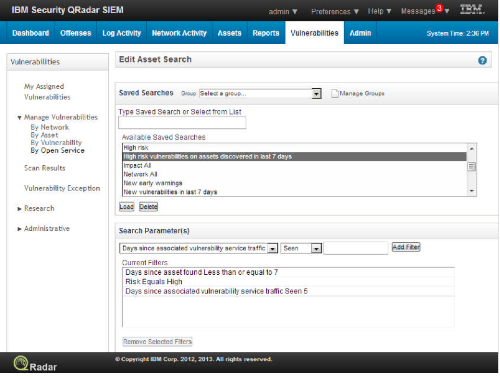
Task: Expand the Research tree node
Action: [19, 209]
